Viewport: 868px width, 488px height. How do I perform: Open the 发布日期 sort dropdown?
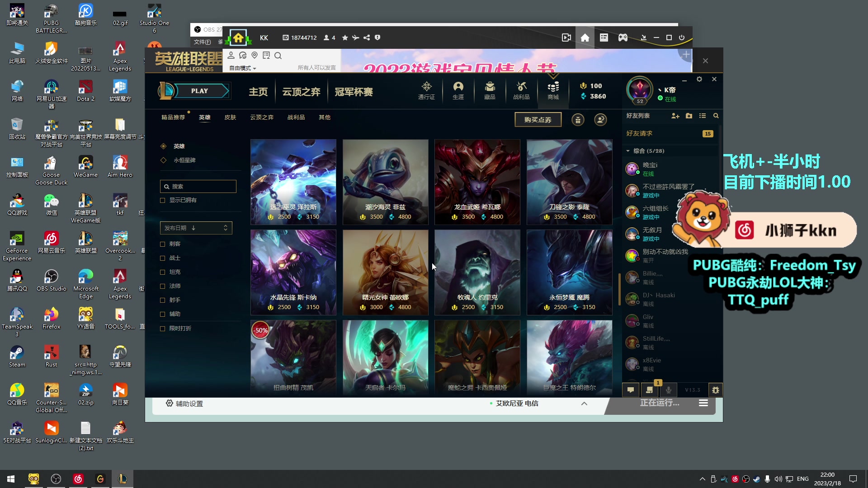[196, 228]
